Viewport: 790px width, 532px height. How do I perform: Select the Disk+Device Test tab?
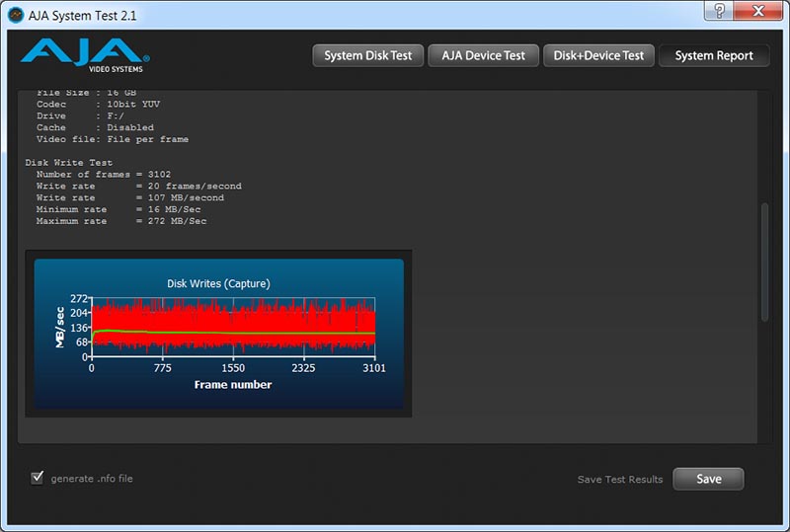point(598,55)
